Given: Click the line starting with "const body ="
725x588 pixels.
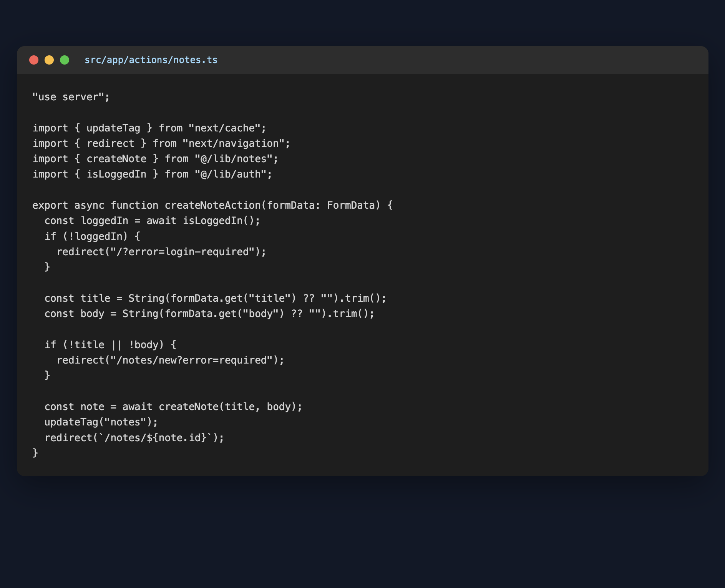Looking at the screenshot, I should pyautogui.click(x=209, y=314).
